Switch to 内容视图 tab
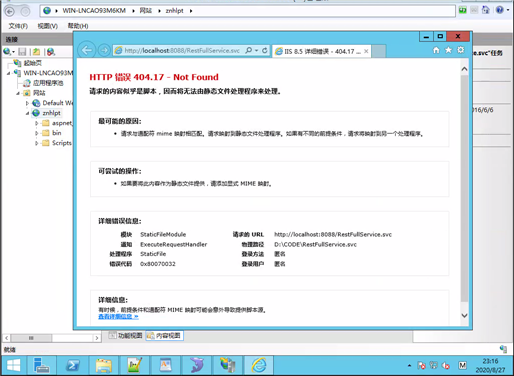514x376 pixels. 164,336
